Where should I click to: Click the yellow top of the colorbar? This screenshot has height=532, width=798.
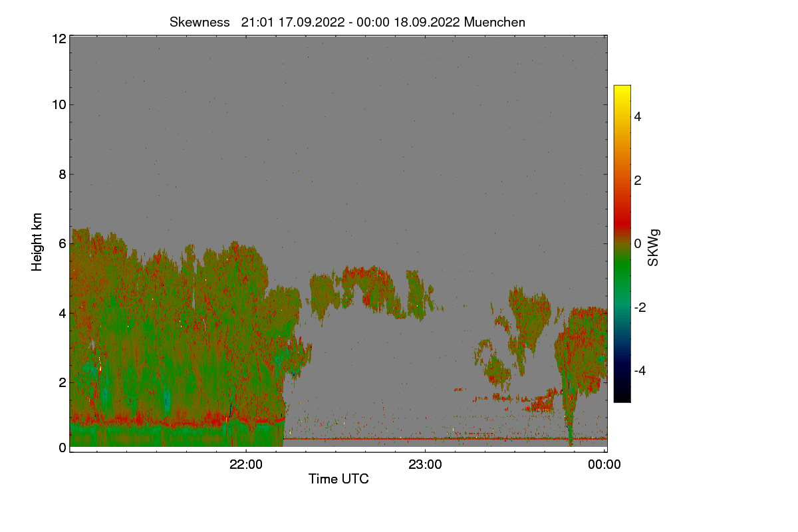click(x=622, y=90)
